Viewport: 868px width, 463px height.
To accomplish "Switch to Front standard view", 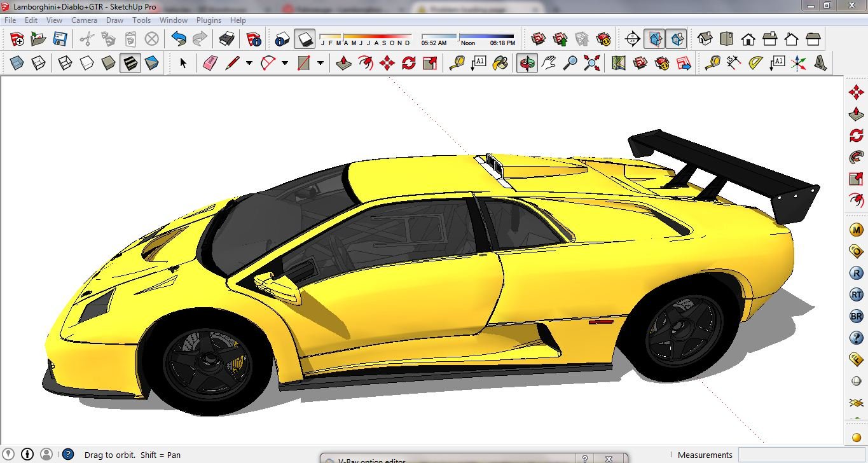I will pos(748,39).
